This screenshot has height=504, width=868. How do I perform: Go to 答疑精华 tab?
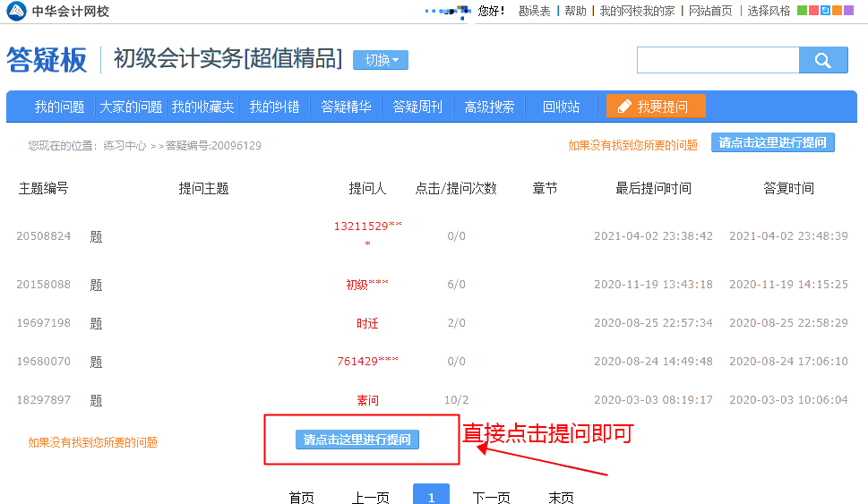[x=346, y=107]
